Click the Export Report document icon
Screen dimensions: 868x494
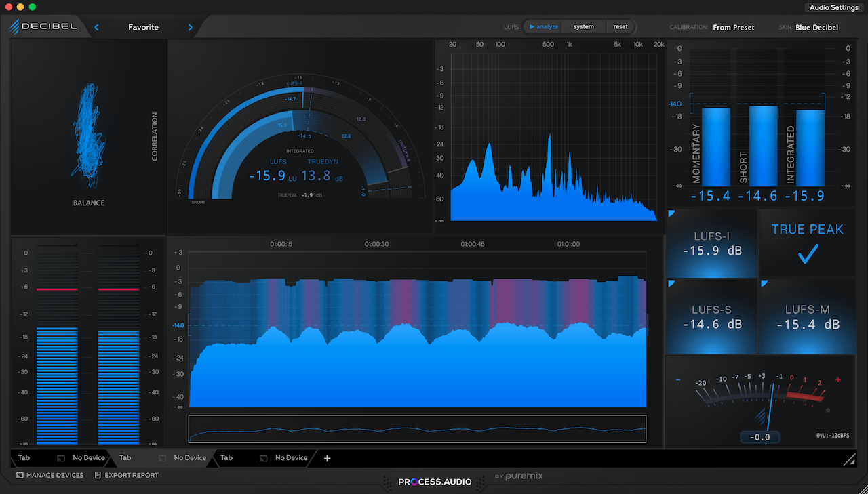[x=97, y=475]
